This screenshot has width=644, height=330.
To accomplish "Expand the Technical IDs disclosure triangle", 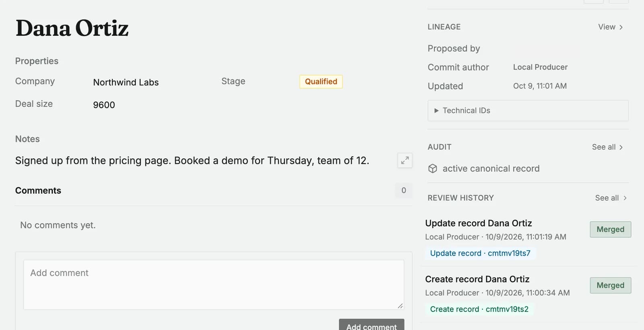I will click(436, 111).
